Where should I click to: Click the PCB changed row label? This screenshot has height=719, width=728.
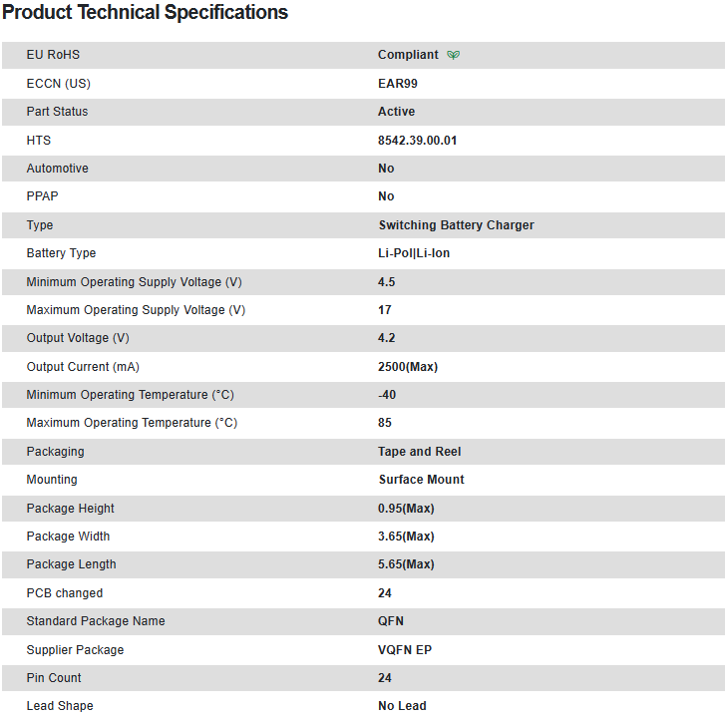(x=64, y=593)
